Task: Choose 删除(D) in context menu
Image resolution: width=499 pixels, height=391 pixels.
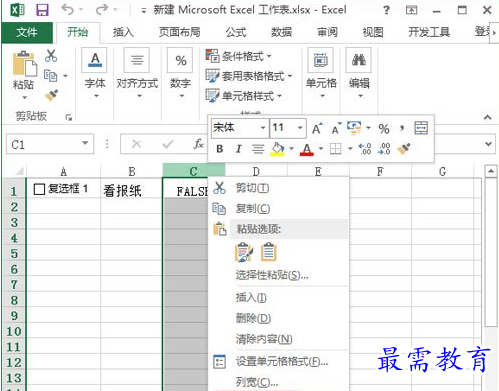Action: [x=279, y=318]
